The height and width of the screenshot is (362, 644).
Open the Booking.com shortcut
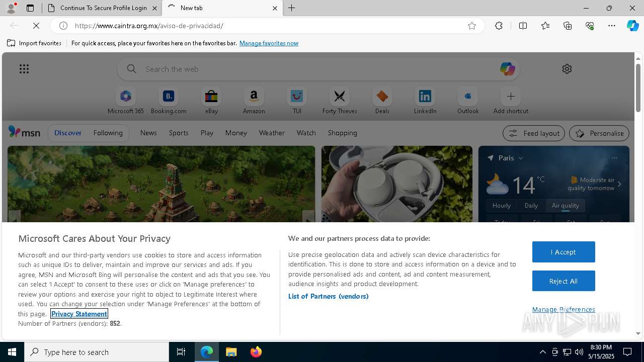coord(169,101)
